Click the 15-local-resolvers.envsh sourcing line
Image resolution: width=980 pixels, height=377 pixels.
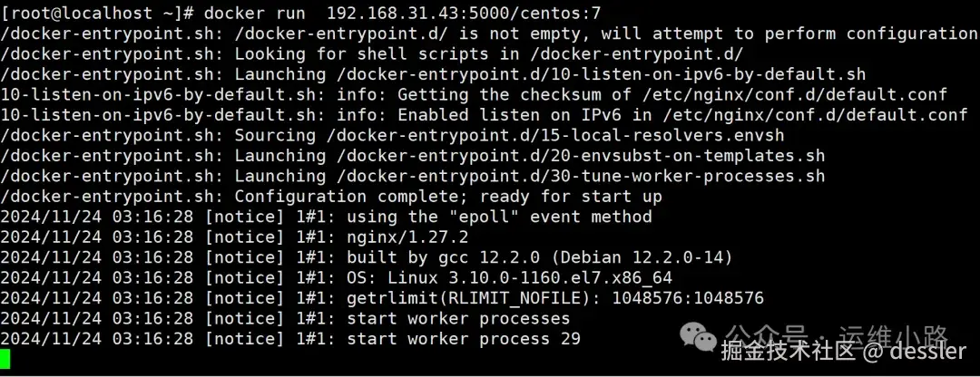pyautogui.click(x=393, y=135)
